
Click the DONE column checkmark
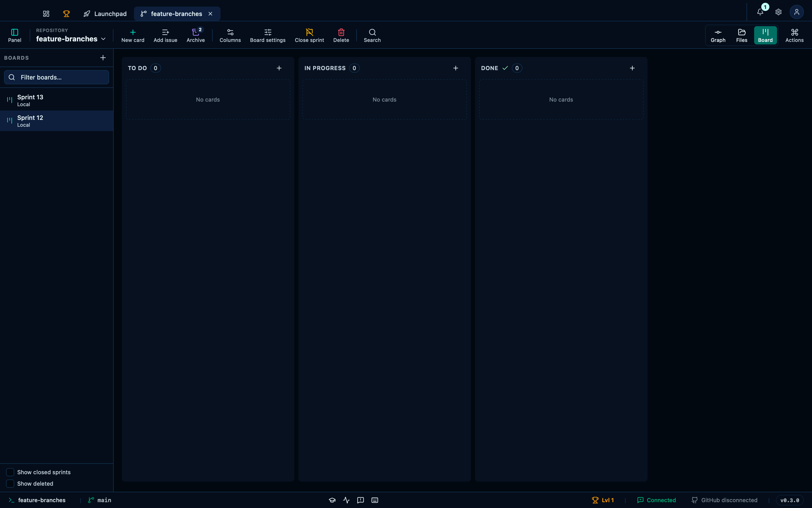(x=505, y=68)
